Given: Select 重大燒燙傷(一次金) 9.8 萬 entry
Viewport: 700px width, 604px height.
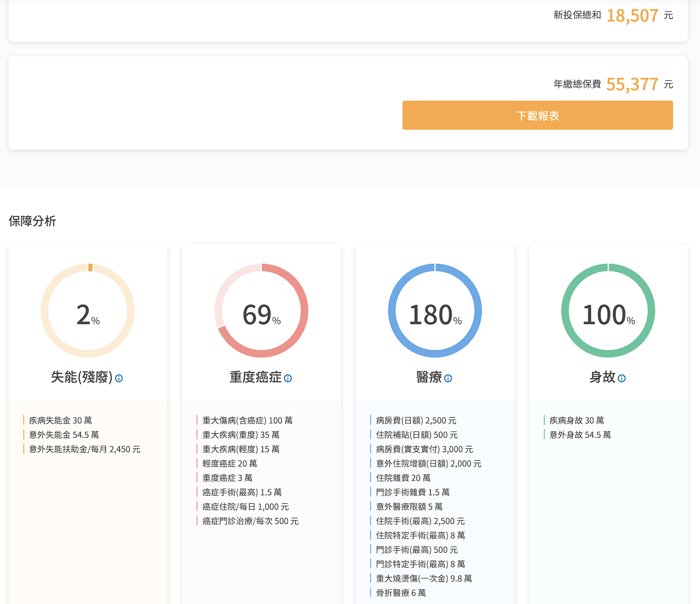Looking at the screenshot, I should click(424, 578).
